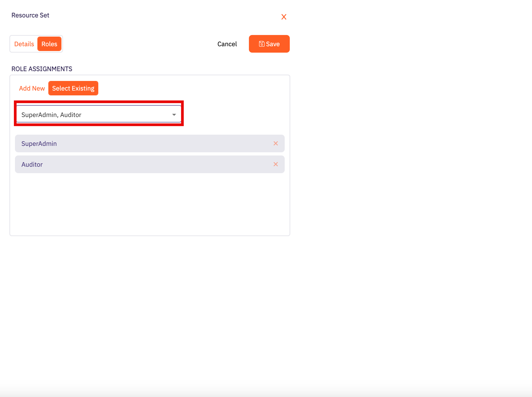Viewport: 532px width, 397px height.
Task: Click the Auditor role row
Action: coord(150,164)
